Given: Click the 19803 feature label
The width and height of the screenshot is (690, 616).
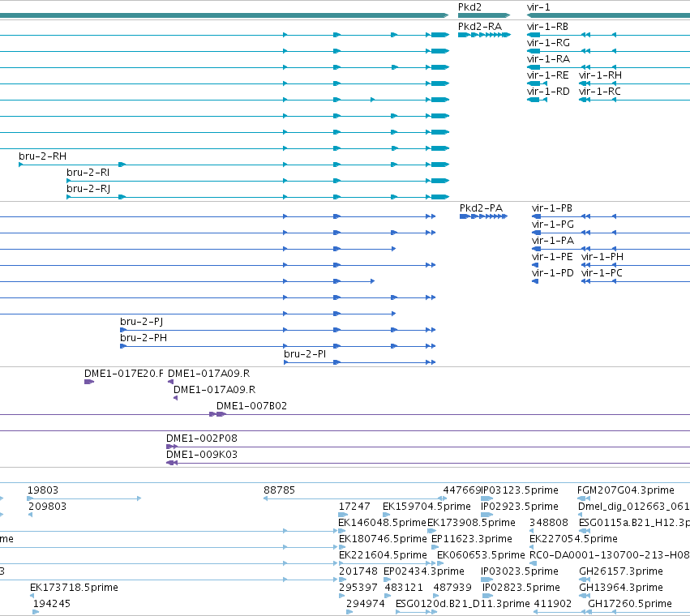Looking at the screenshot, I should (x=43, y=490).
